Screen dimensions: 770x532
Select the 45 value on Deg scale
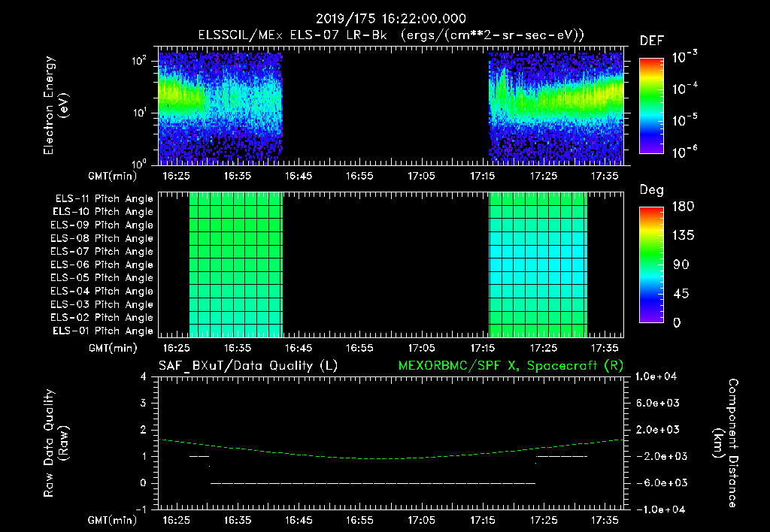[681, 294]
